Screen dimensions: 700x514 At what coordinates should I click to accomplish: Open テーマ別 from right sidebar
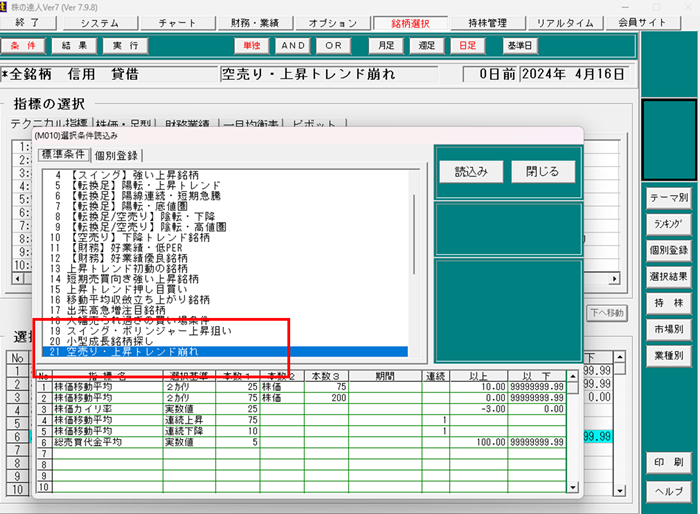[x=669, y=197]
